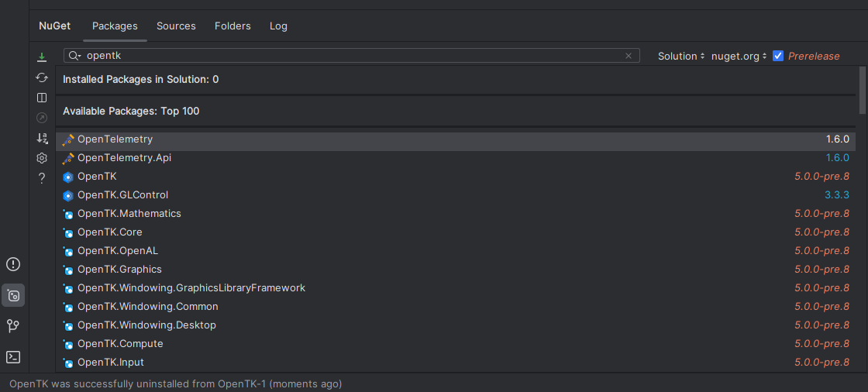This screenshot has height=392, width=868.
Task: Open the NuGet tool window sidebar icon
Action: pyautogui.click(x=13, y=295)
